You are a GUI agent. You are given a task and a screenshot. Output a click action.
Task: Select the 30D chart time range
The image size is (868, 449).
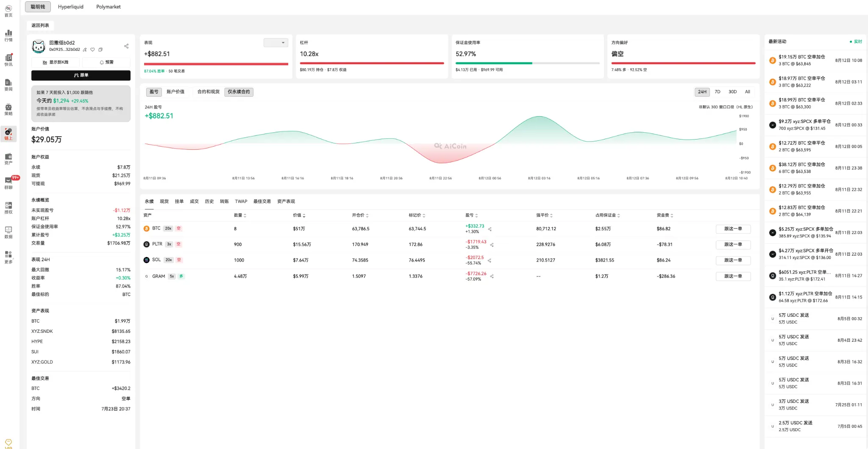[x=733, y=92]
